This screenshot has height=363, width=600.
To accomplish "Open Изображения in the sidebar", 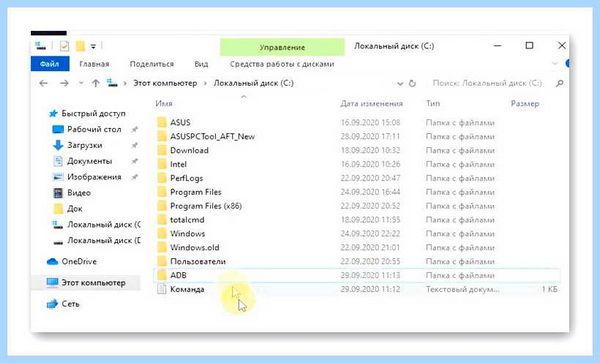I will (94, 177).
